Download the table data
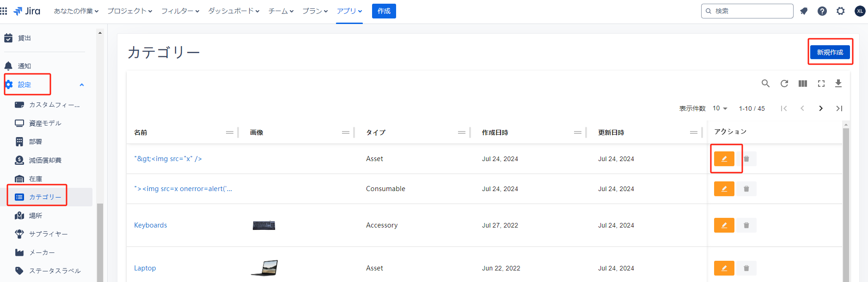The image size is (868, 282). [838, 84]
